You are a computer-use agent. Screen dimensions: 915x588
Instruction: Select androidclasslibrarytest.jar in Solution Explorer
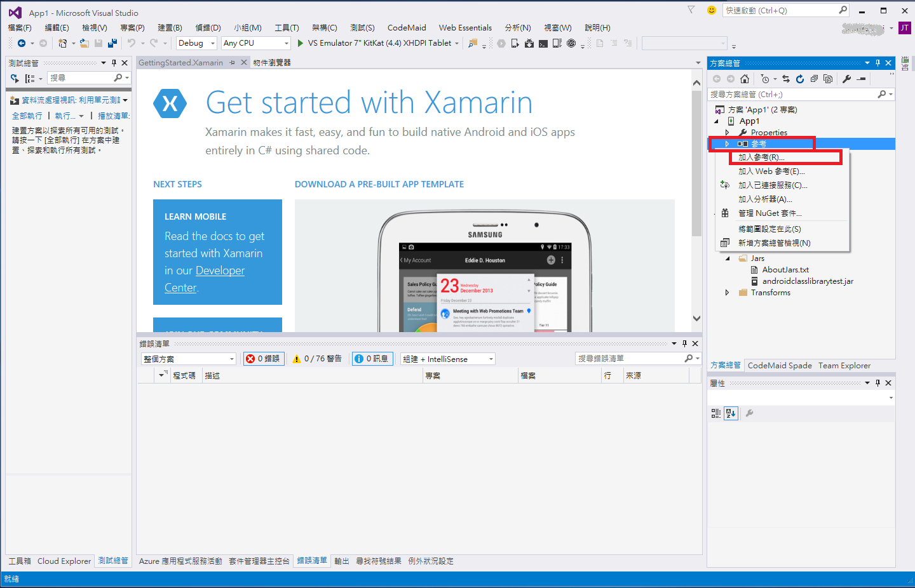tap(808, 281)
